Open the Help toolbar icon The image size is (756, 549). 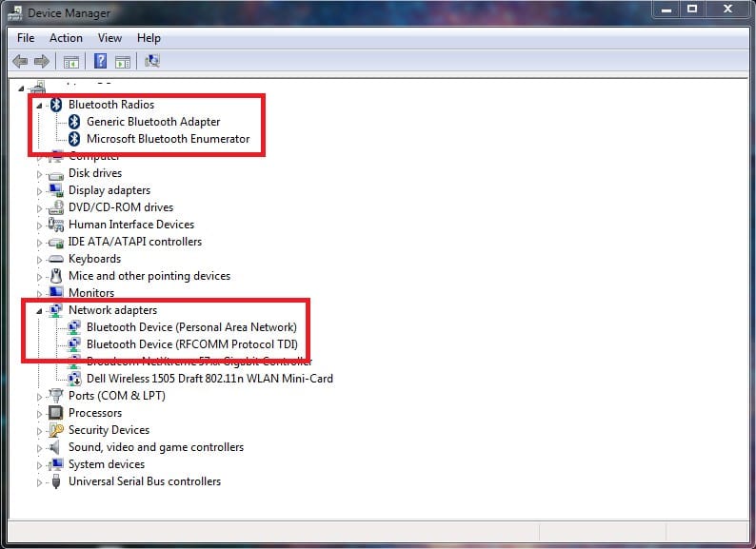click(100, 61)
